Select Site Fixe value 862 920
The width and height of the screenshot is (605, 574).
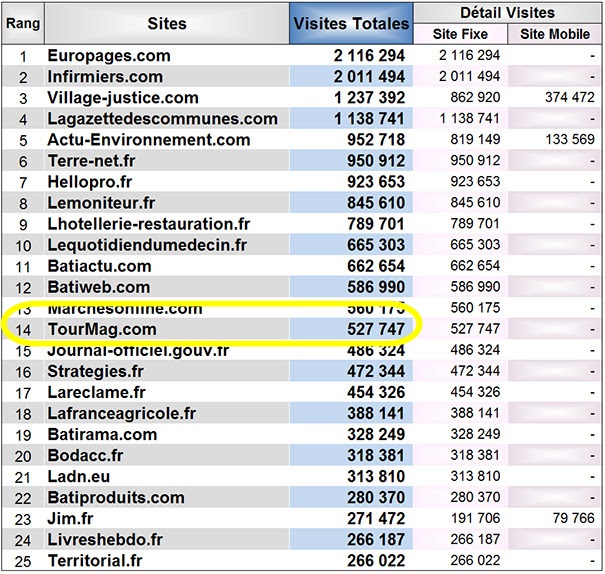(x=475, y=97)
